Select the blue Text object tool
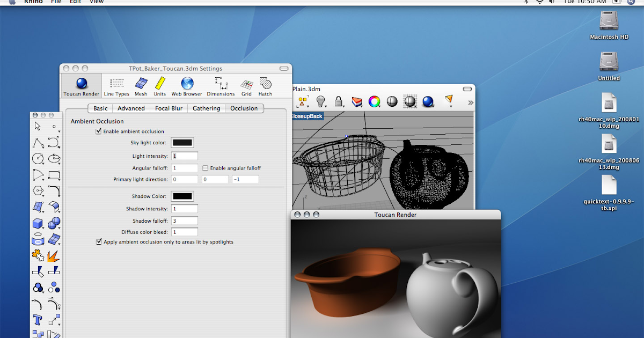Viewport: 644px width, 338px height. [x=38, y=320]
